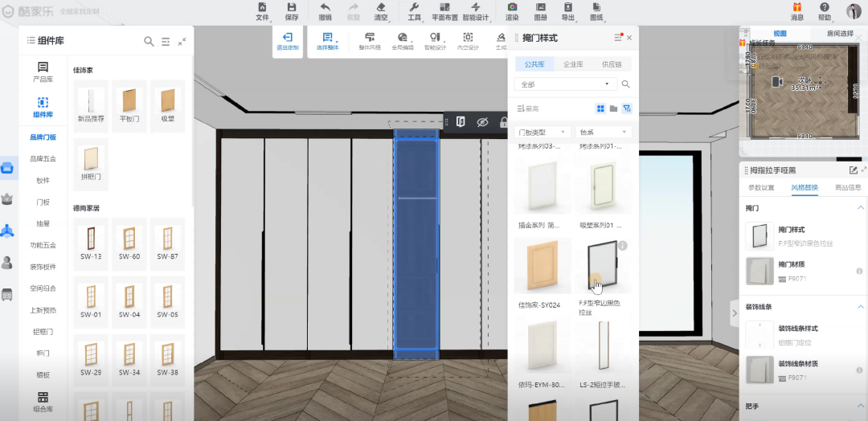868x421 pixels.
Task: Click the 清空 eraser icon
Action: 381,7
